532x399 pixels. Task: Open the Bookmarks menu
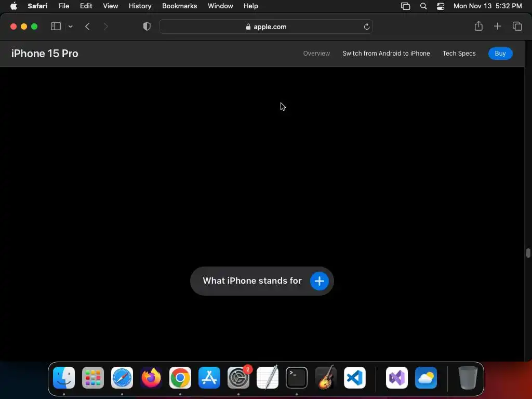pos(179,6)
